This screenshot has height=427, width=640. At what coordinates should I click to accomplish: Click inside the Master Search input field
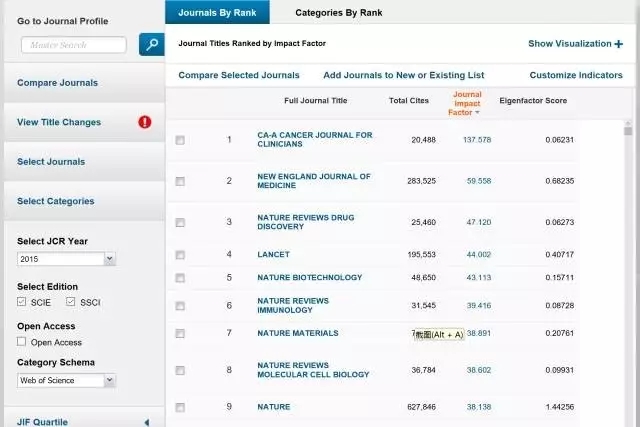click(73, 45)
